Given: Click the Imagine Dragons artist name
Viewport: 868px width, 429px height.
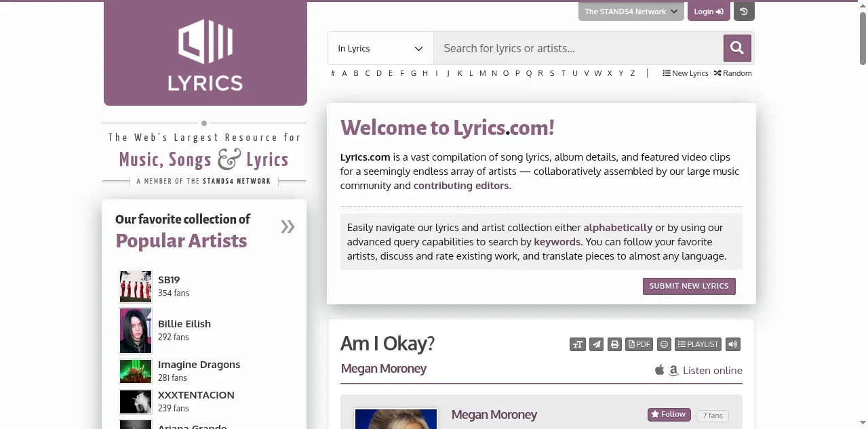Looking at the screenshot, I should (199, 365).
